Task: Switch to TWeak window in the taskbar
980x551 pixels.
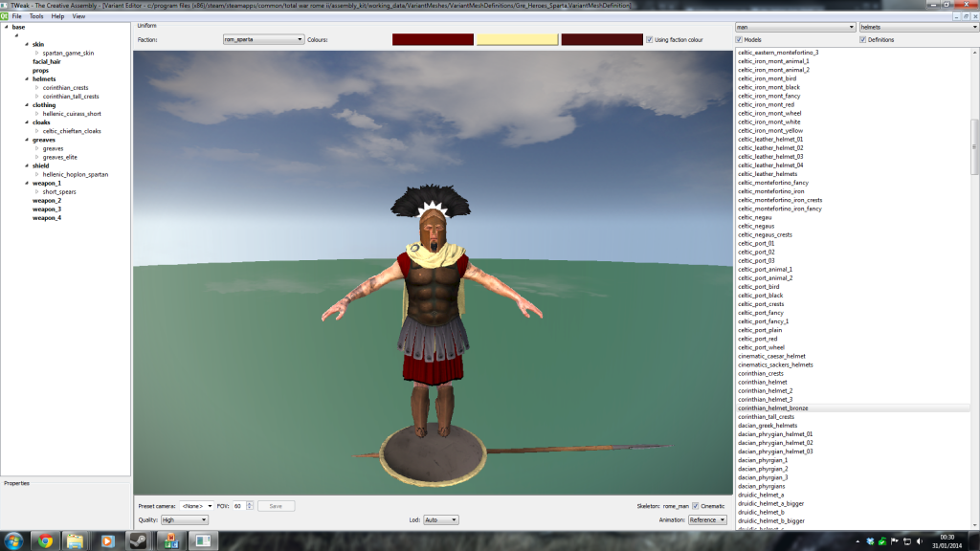Action: point(204,540)
